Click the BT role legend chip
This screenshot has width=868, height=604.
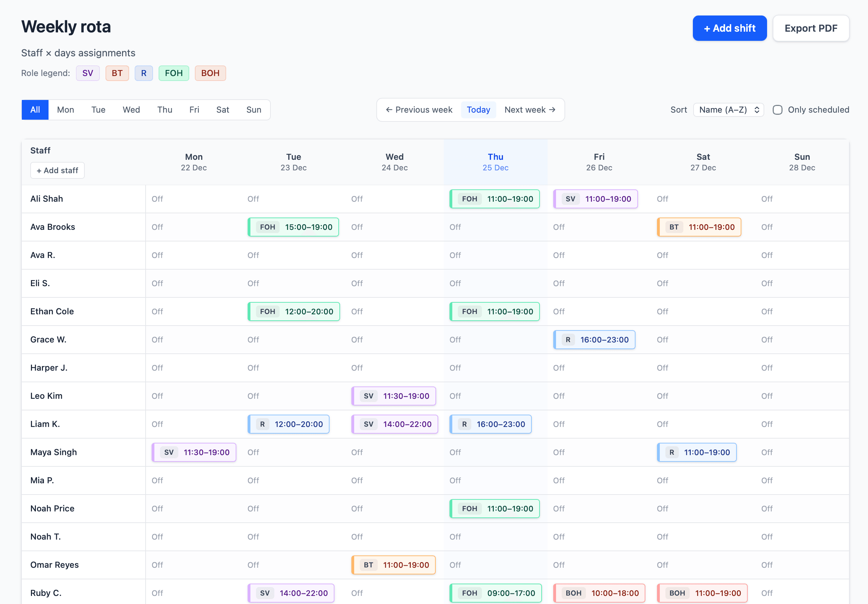point(117,73)
